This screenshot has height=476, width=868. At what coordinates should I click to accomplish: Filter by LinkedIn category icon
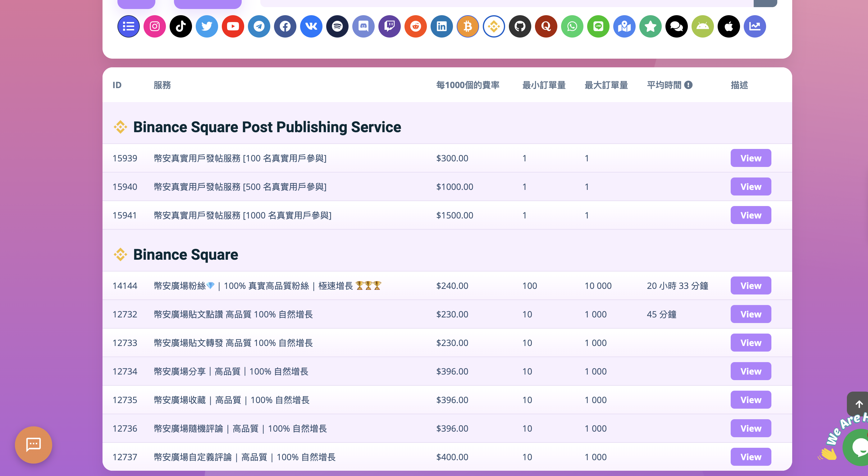pyautogui.click(x=442, y=26)
